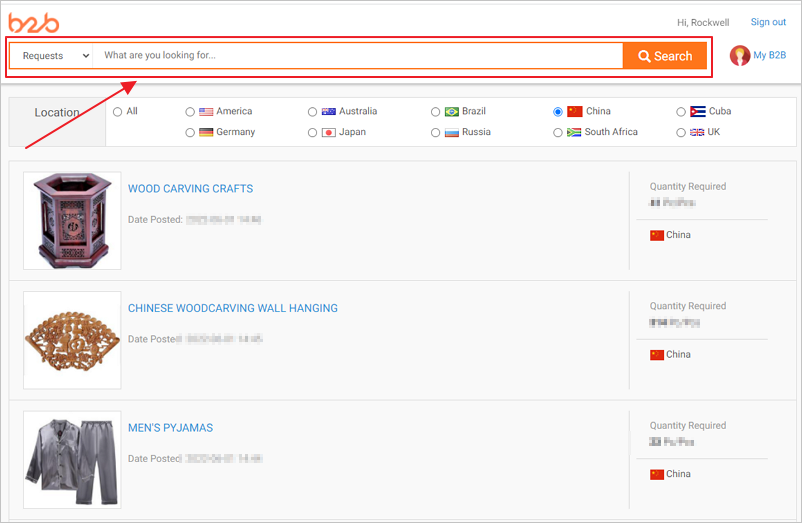Viewport: 802px width, 523px height.
Task: Click the Germany flag icon
Action: click(x=206, y=132)
